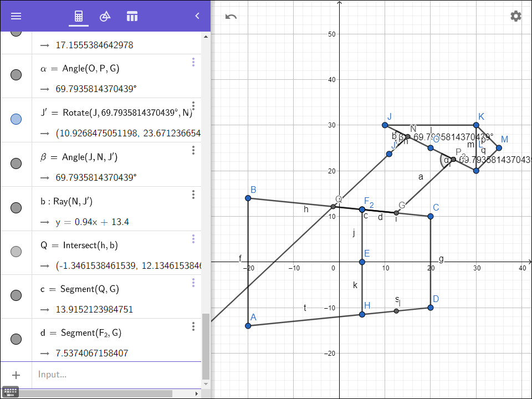Viewport: 532px width, 399px height.
Task: Select point Q in the graph
Action: [333, 207]
